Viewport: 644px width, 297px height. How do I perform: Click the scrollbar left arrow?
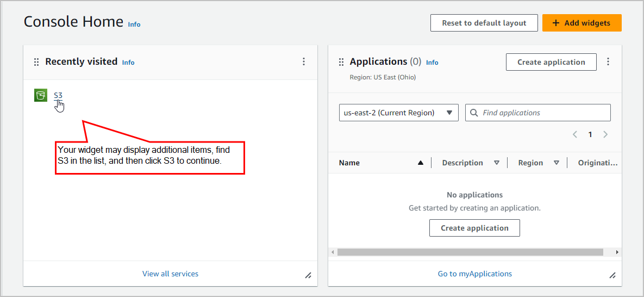(333, 252)
